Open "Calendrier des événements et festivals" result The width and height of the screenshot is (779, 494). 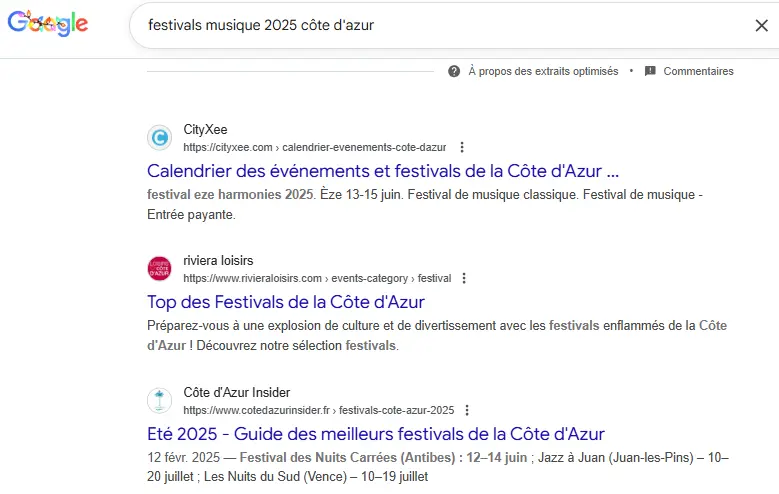pyautogui.click(x=383, y=170)
